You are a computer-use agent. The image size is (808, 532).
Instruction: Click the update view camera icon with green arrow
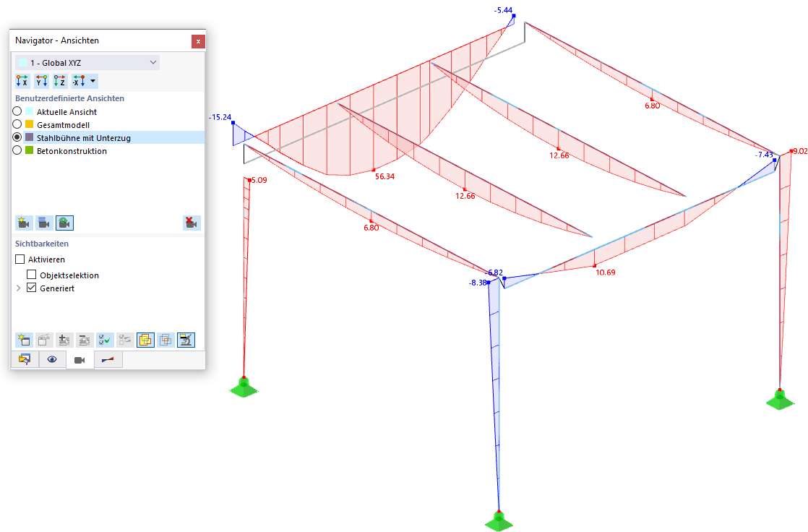(65, 223)
